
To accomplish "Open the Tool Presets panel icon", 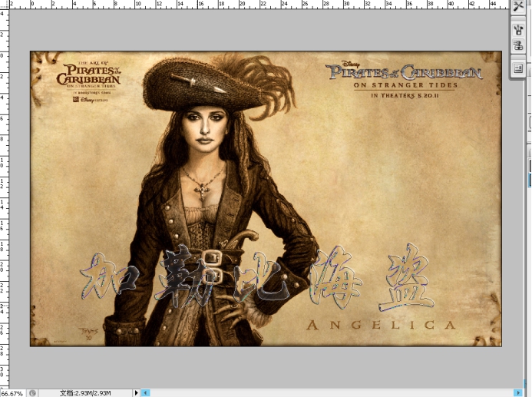I will click(518, 6).
